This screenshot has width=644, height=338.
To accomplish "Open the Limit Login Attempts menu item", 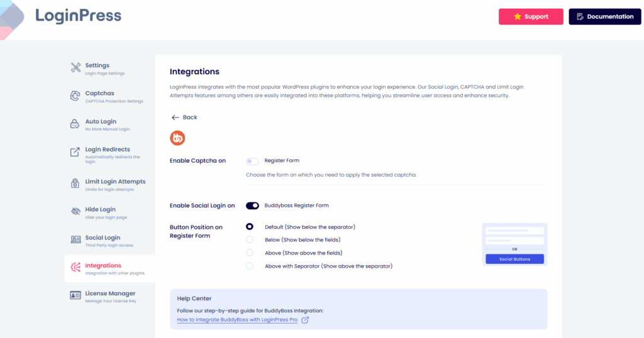I will tap(109, 185).
